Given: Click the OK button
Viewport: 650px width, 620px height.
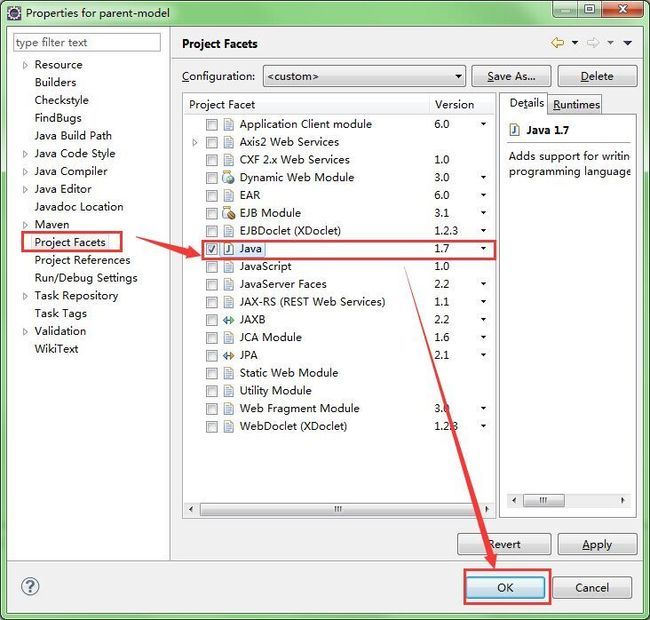Looking at the screenshot, I should click(x=505, y=587).
